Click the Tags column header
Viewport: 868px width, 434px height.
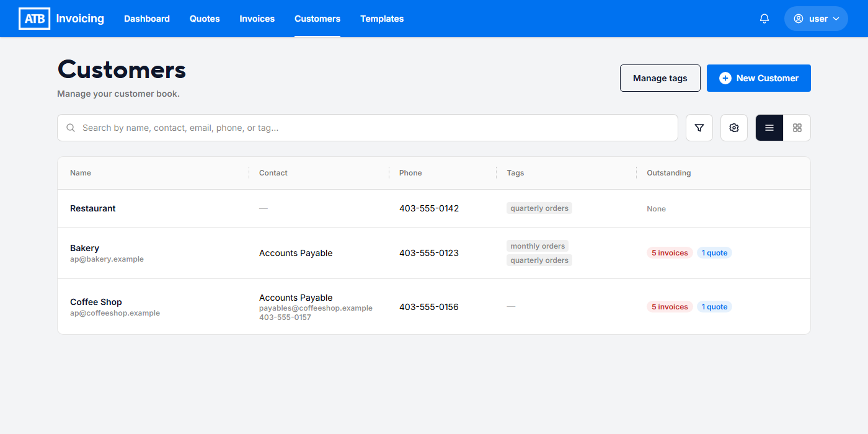(x=515, y=173)
